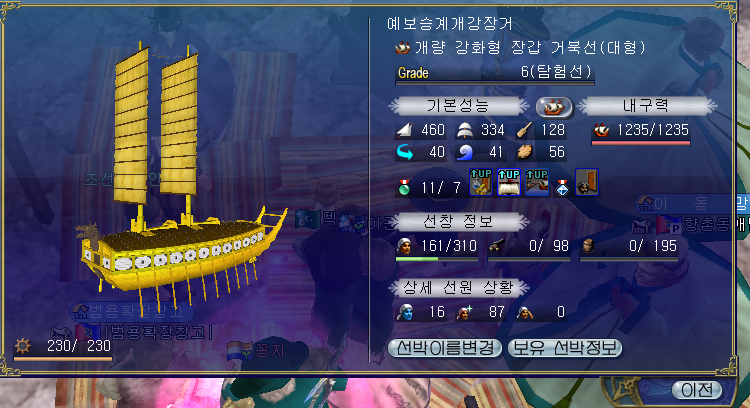Click the horizontal sail stat icon

coord(465,130)
